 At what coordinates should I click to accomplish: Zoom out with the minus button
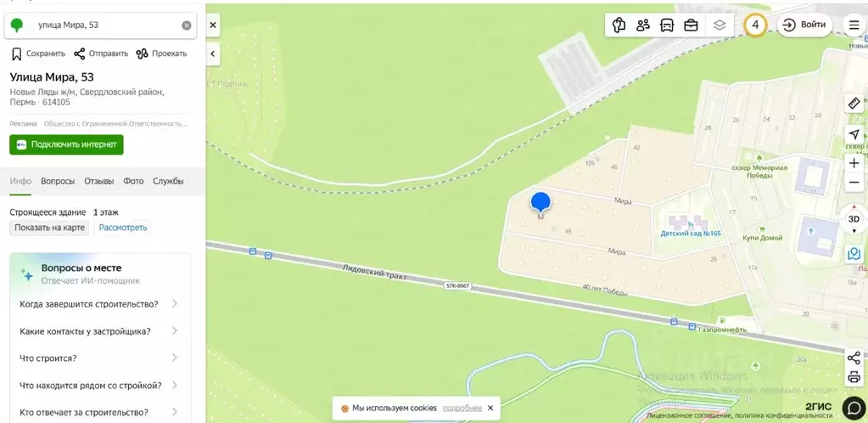click(x=854, y=183)
